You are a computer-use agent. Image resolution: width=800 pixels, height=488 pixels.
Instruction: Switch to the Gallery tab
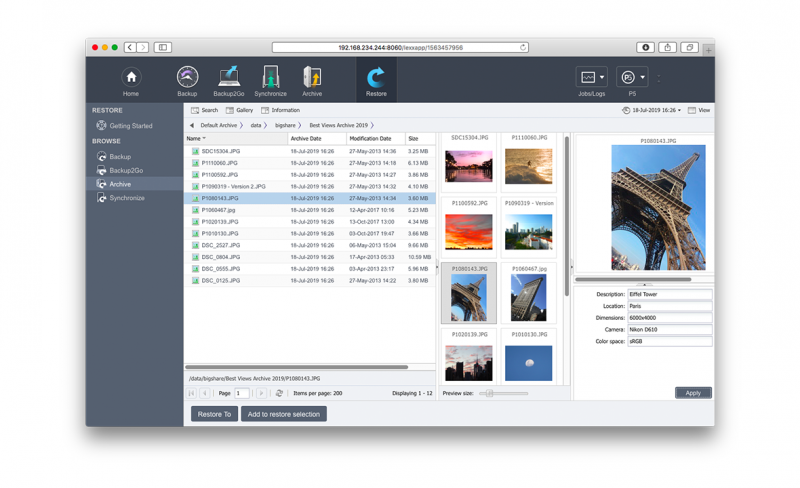pyautogui.click(x=240, y=110)
